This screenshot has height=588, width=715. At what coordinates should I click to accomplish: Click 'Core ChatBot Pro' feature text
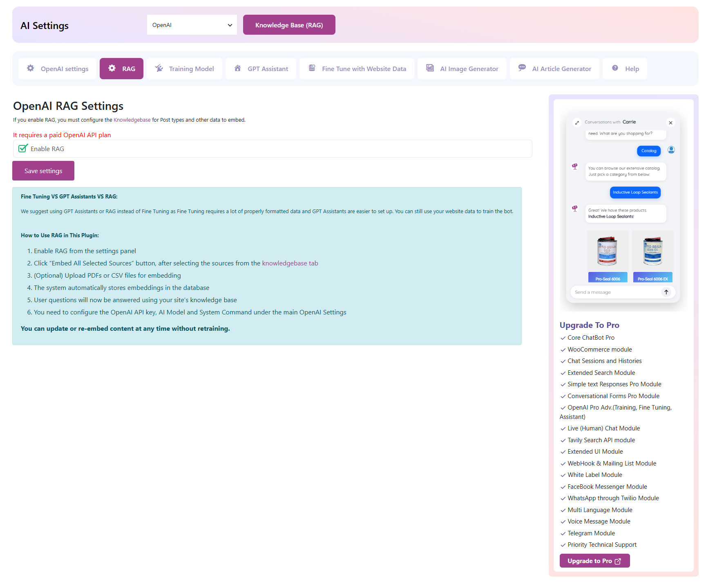[x=591, y=338]
